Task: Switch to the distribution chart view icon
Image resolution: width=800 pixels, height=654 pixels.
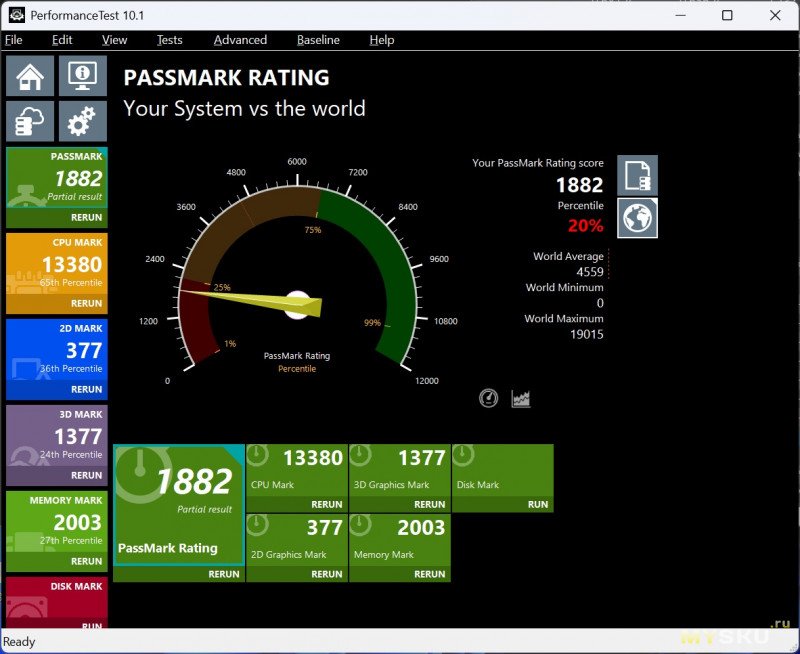Action: [x=521, y=398]
